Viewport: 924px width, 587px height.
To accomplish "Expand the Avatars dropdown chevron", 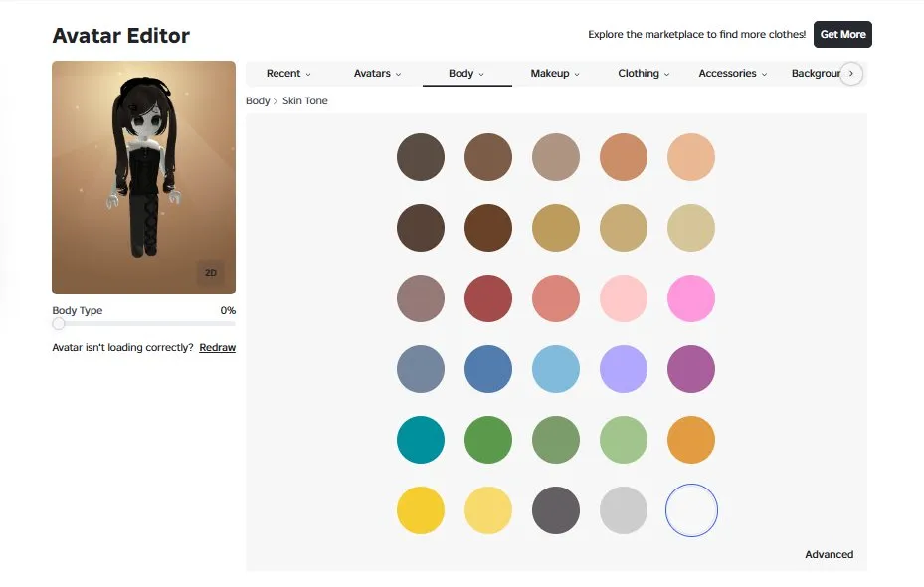I will coord(399,75).
